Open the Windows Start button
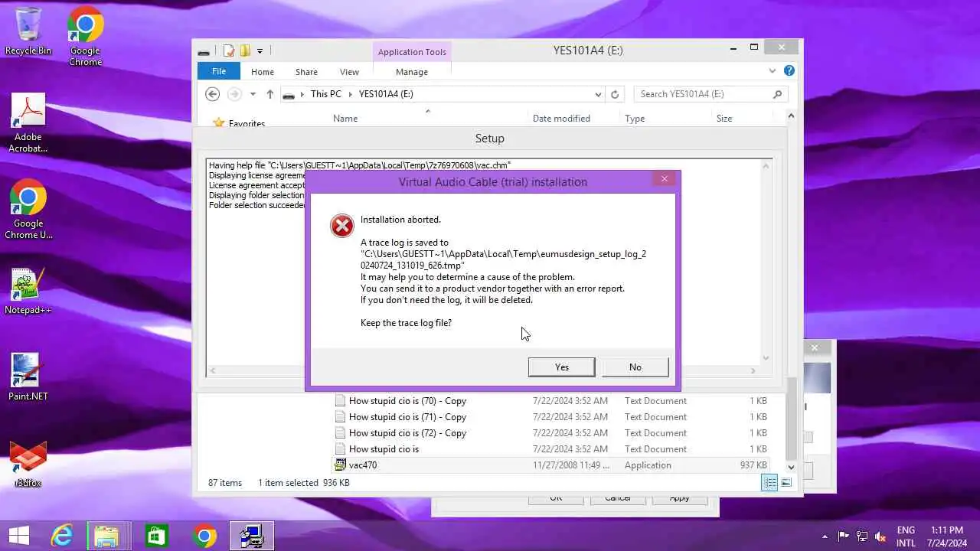This screenshot has width=980, height=551. [18, 536]
